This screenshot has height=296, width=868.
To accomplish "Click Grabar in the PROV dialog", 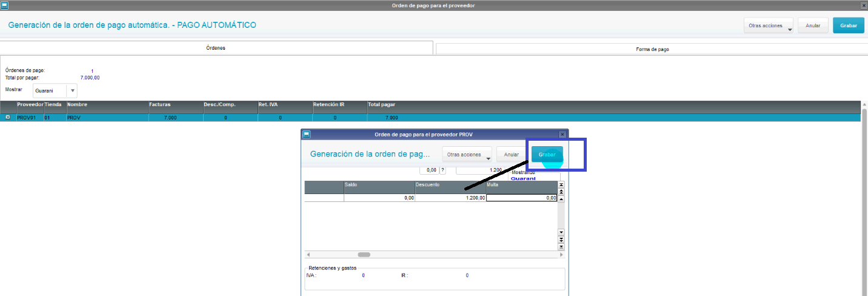I will 547,155.
